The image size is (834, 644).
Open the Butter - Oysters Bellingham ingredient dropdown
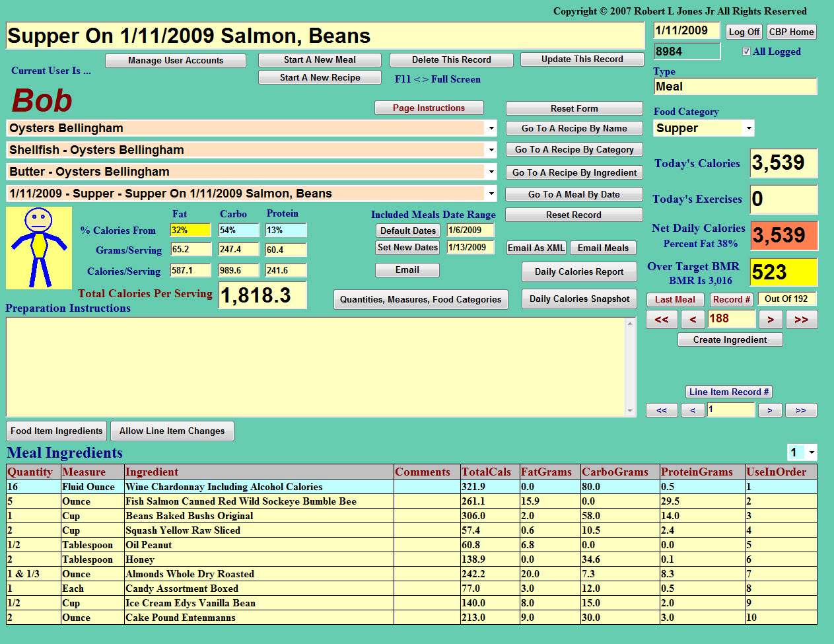[491, 172]
